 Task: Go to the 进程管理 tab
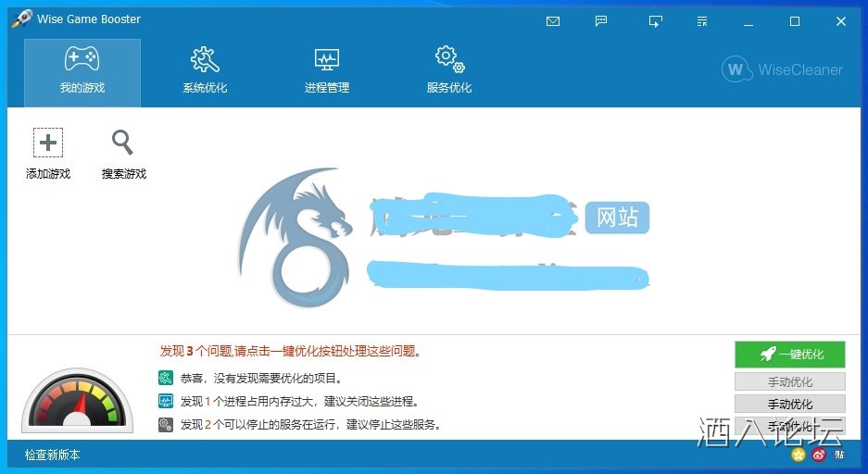click(x=327, y=72)
